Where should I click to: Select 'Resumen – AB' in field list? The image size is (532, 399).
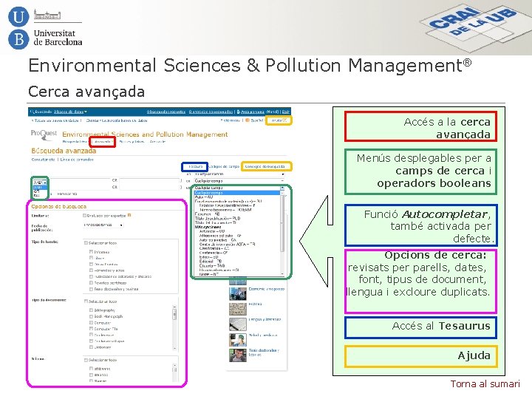click(x=208, y=214)
